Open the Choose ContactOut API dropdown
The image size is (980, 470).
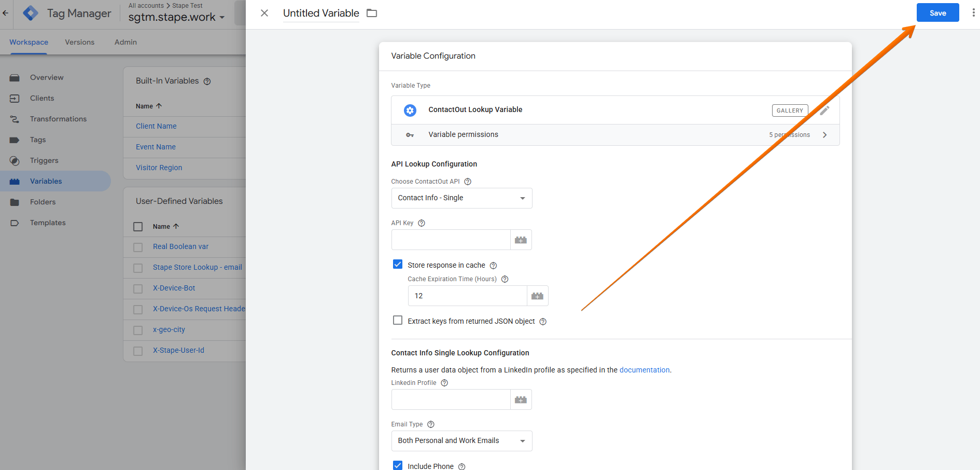461,198
